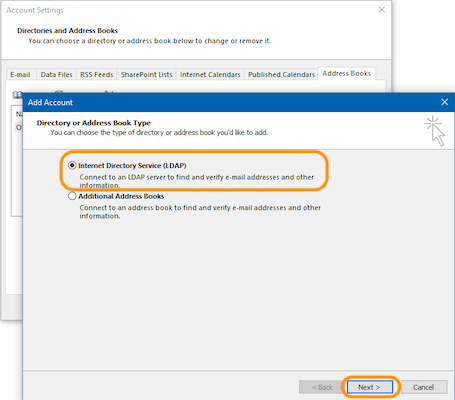Image resolution: width=455 pixels, height=400 pixels.
Task: Close the Add Account dialog with X
Action: (x=444, y=102)
